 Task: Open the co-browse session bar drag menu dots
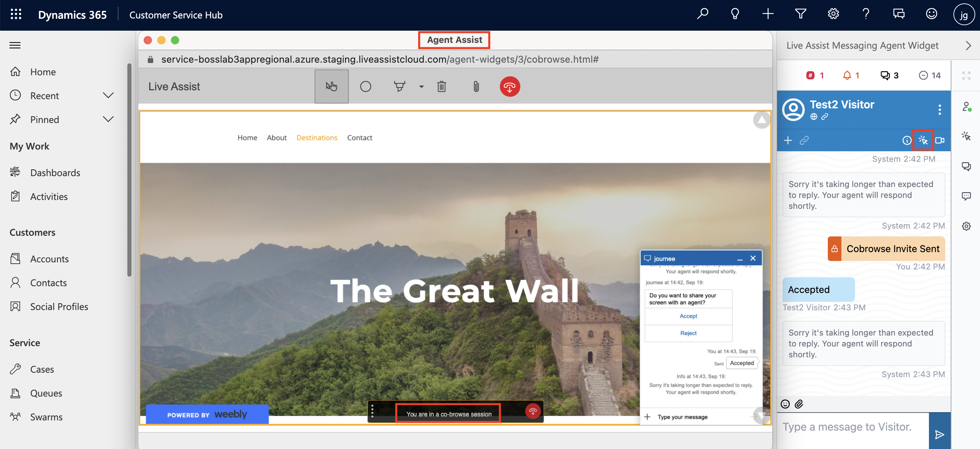tap(372, 411)
